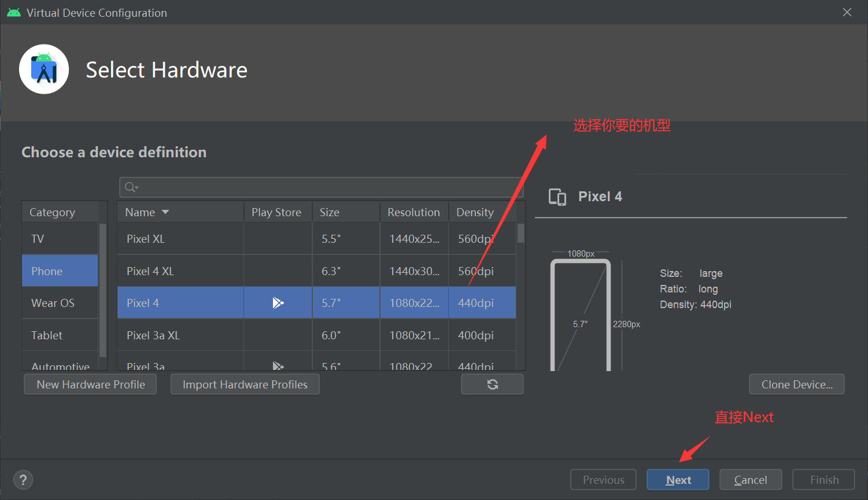
Task: Close the Virtual Device Configuration window
Action: (847, 12)
